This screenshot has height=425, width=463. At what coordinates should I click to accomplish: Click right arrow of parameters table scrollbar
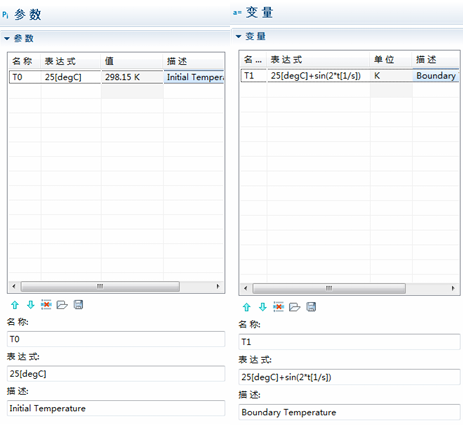pos(218,286)
